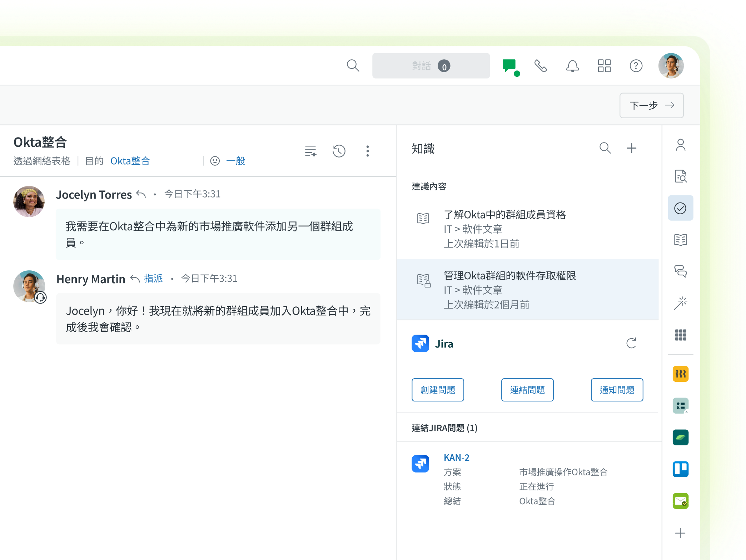
Task: Click the 正在進行 status value
Action: pyautogui.click(x=537, y=486)
